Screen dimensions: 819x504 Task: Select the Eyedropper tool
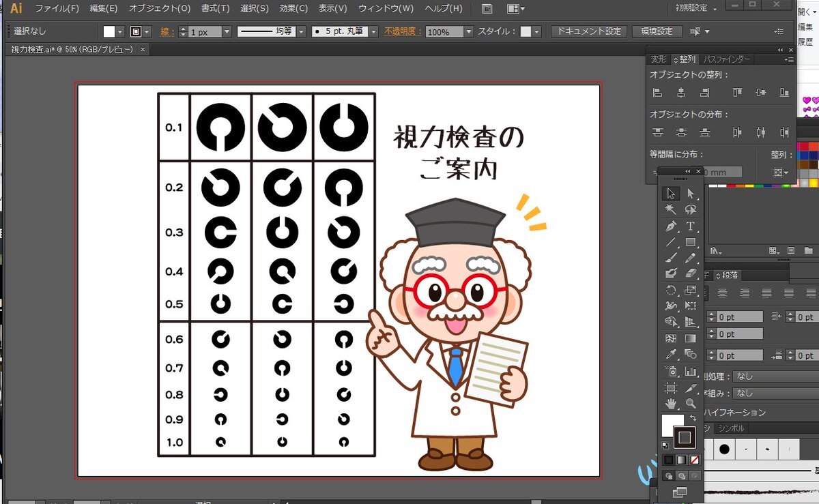tap(672, 355)
